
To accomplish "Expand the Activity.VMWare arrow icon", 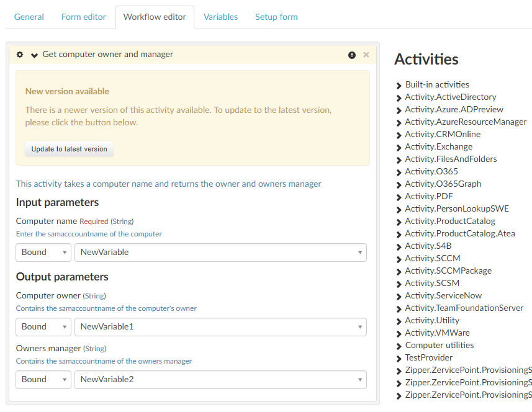I will point(399,333).
